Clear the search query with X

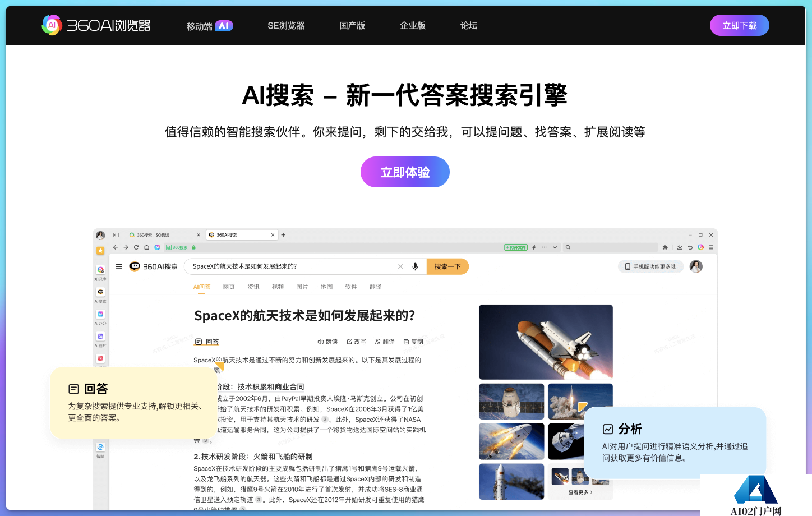(400, 266)
